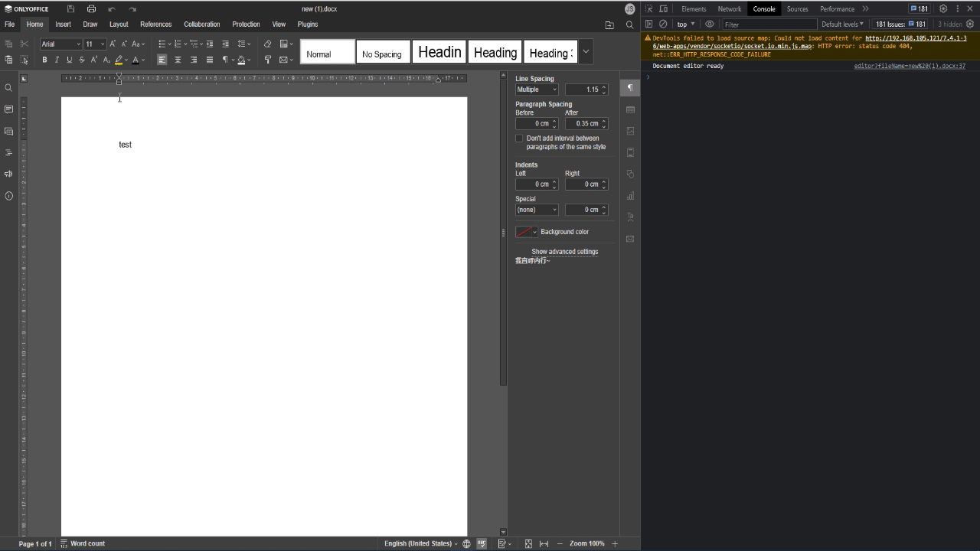The height and width of the screenshot is (551, 980).
Task: Increase the paragraph indent
Action: pos(225,44)
